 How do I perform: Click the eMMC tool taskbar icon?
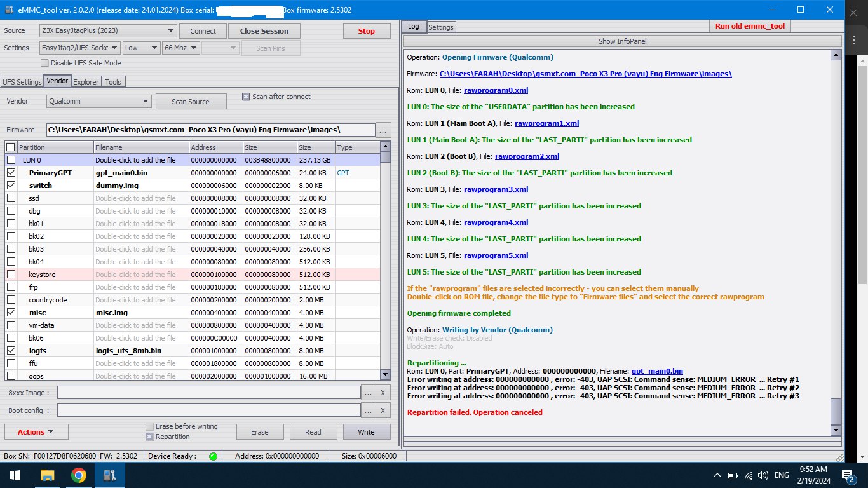110,475
